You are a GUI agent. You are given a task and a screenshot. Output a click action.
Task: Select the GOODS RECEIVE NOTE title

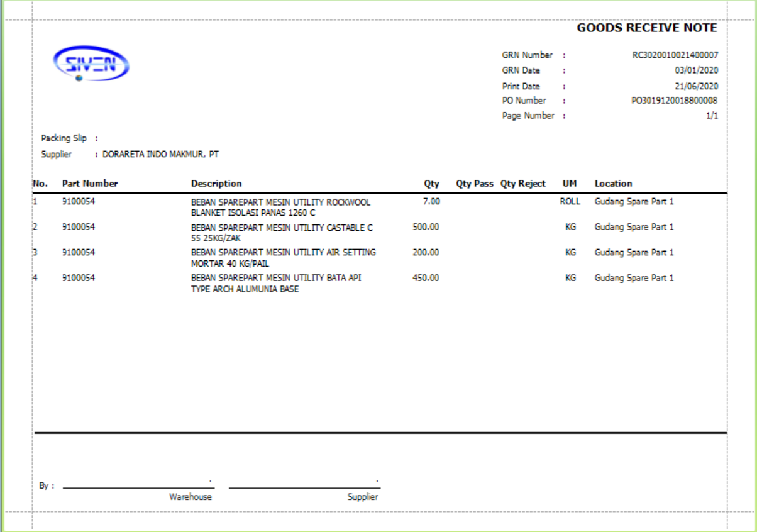pos(647,28)
